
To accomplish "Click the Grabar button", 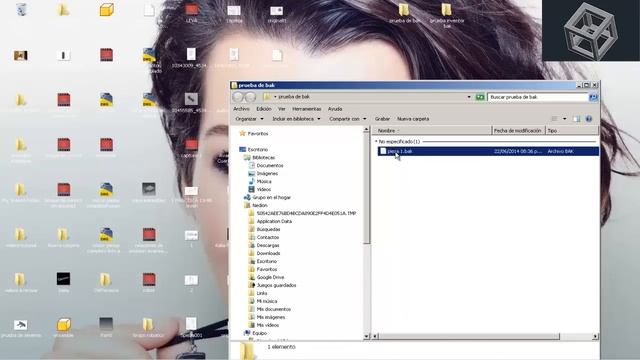I will click(382, 119).
